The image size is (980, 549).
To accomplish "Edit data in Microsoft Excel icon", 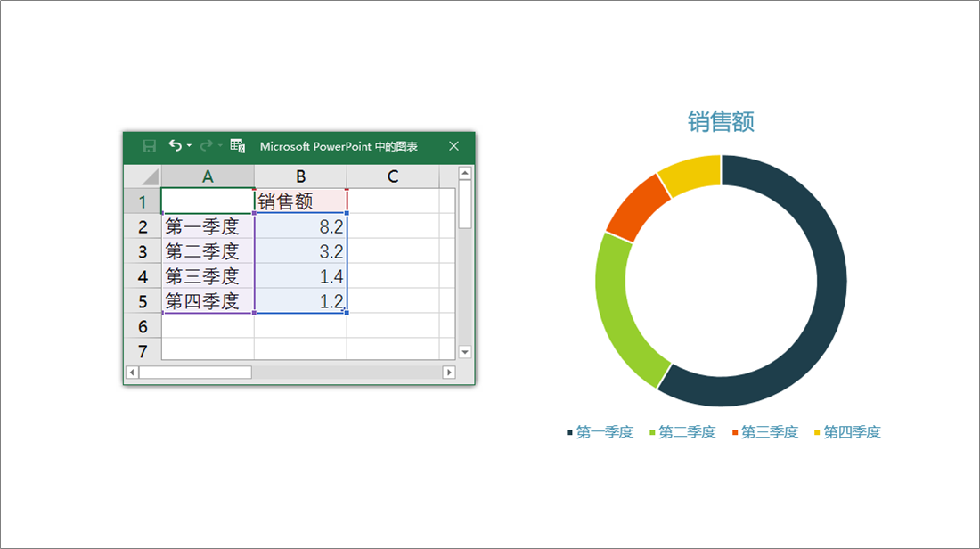I will [x=238, y=145].
